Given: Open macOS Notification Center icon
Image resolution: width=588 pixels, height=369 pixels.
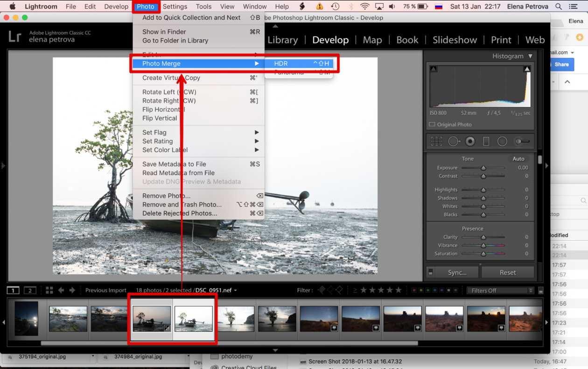Looking at the screenshot, I should (x=574, y=7).
